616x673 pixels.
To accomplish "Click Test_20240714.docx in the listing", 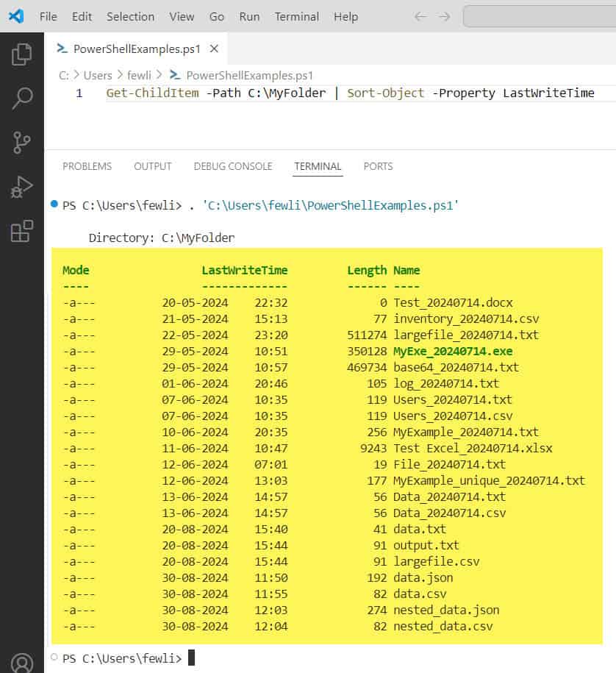I will click(x=453, y=302).
